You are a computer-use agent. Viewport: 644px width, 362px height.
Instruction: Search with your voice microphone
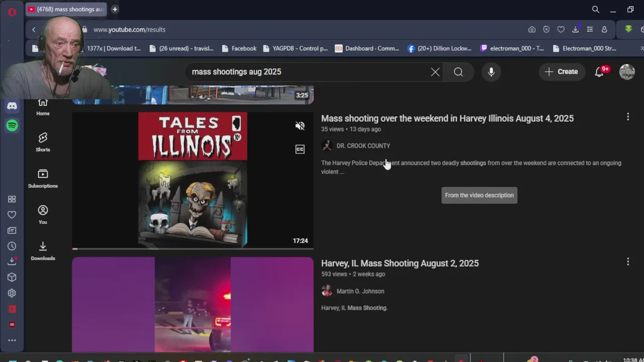point(491,72)
